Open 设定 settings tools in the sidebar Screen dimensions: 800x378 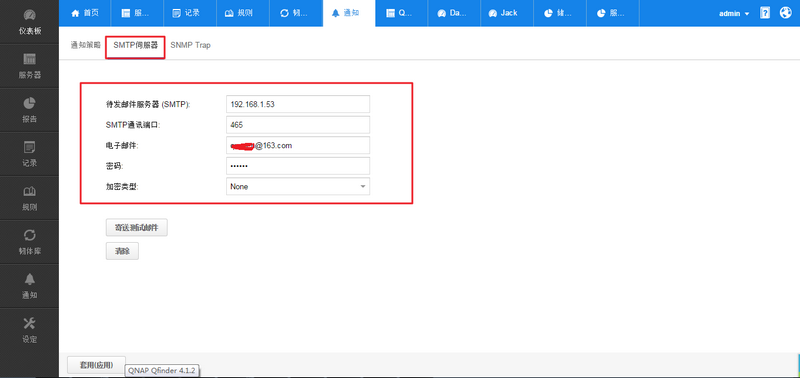pyautogui.click(x=29, y=330)
